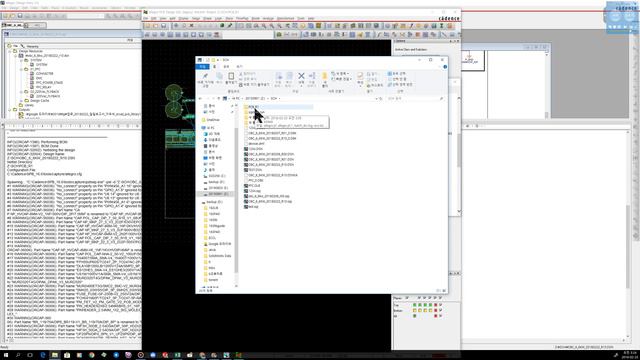
Task: Click the Delete X icon in File Explorer ribbon
Action: pyautogui.click(x=301, y=76)
